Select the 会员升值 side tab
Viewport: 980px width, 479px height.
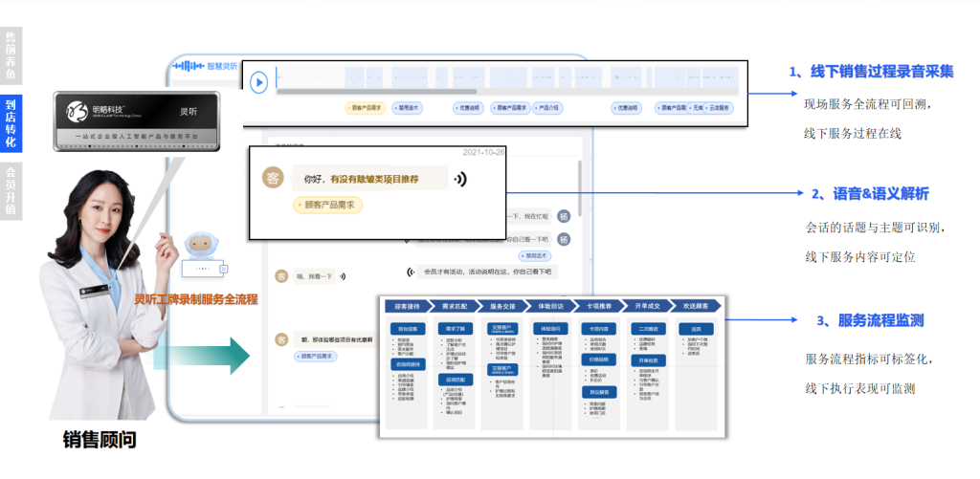(x=11, y=190)
